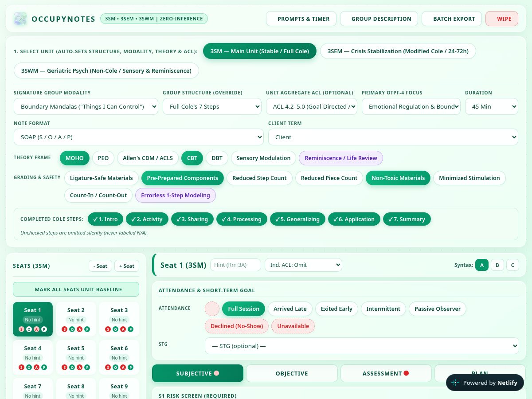Viewport: 532px width, 399px height.
Task: Mark attendance as Declined (No-Show)
Action: (237, 326)
